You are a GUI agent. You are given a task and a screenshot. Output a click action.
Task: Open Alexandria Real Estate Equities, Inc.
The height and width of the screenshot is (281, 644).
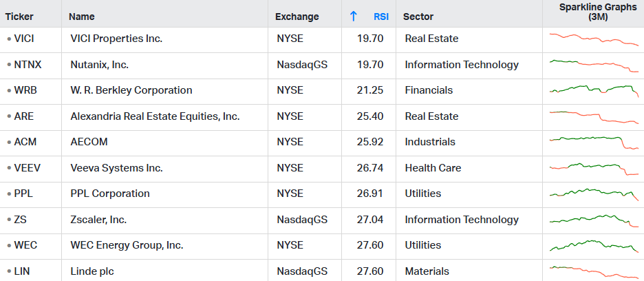tap(155, 116)
